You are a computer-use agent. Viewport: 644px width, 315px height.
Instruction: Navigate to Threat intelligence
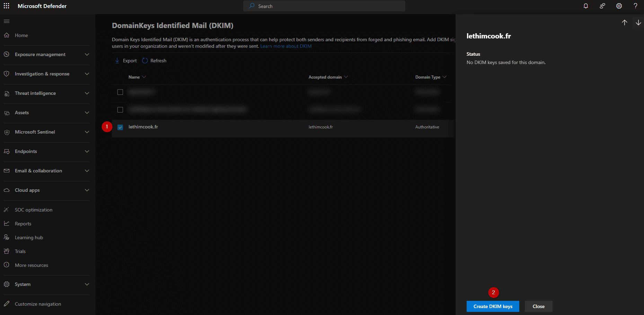35,93
